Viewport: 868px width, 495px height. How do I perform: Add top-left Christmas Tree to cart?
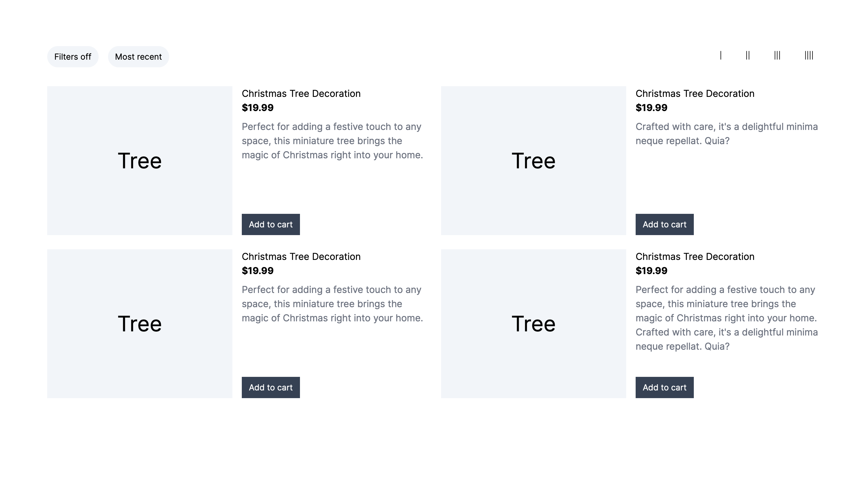pyautogui.click(x=271, y=225)
